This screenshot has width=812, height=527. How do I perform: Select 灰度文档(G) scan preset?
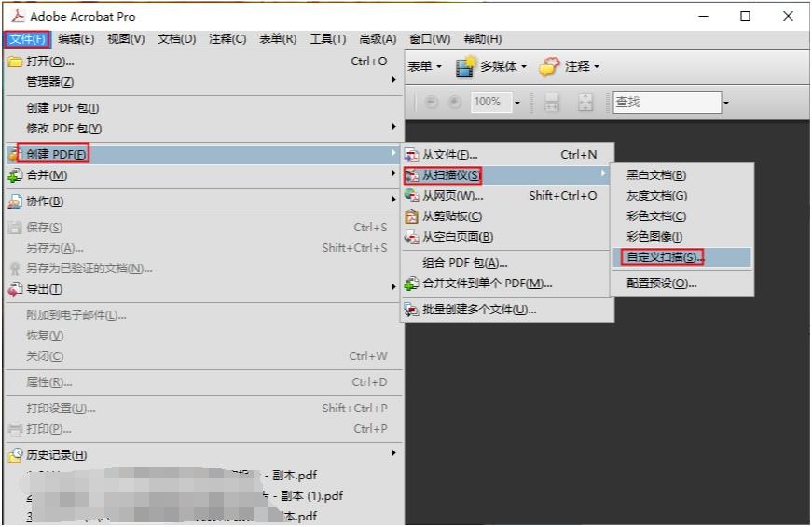(x=681, y=196)
